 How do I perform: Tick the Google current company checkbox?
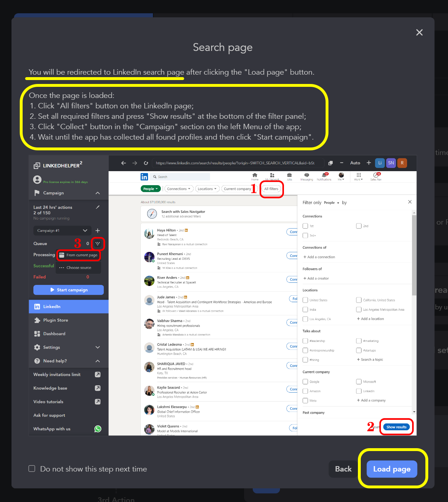(x=305, y=382)
